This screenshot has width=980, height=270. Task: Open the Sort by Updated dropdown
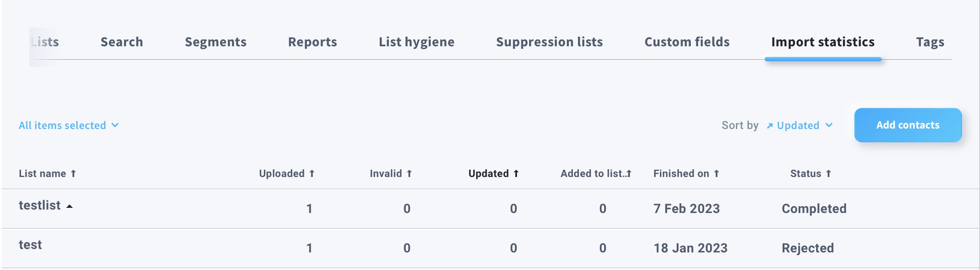805,126
